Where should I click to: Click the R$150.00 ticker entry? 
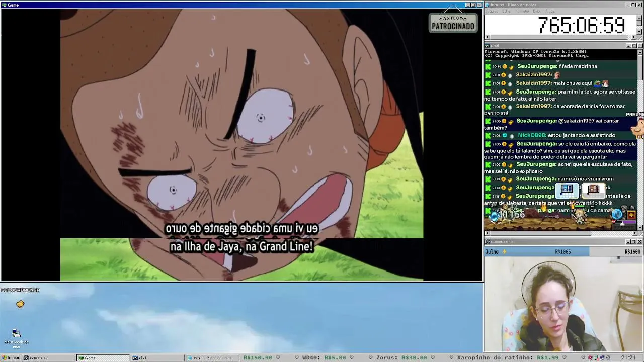click(258, 358)
